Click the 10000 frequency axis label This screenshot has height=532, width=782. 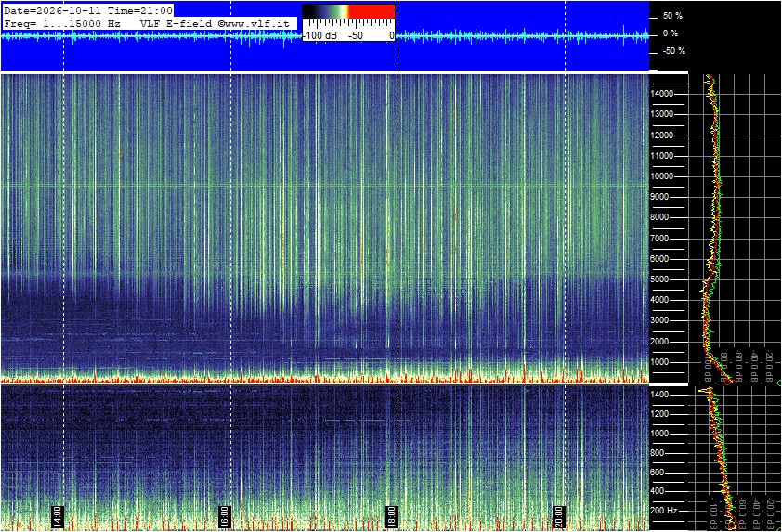coord(662,176)
